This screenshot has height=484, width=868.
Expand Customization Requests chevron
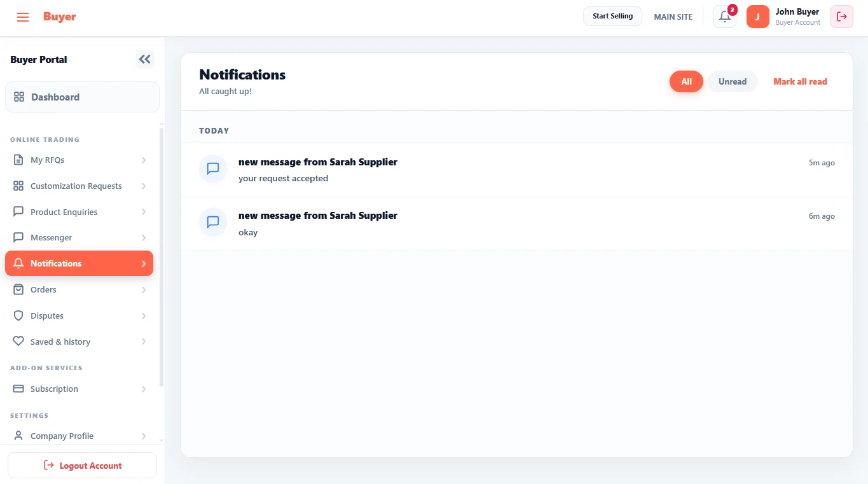tap(144, 186)
